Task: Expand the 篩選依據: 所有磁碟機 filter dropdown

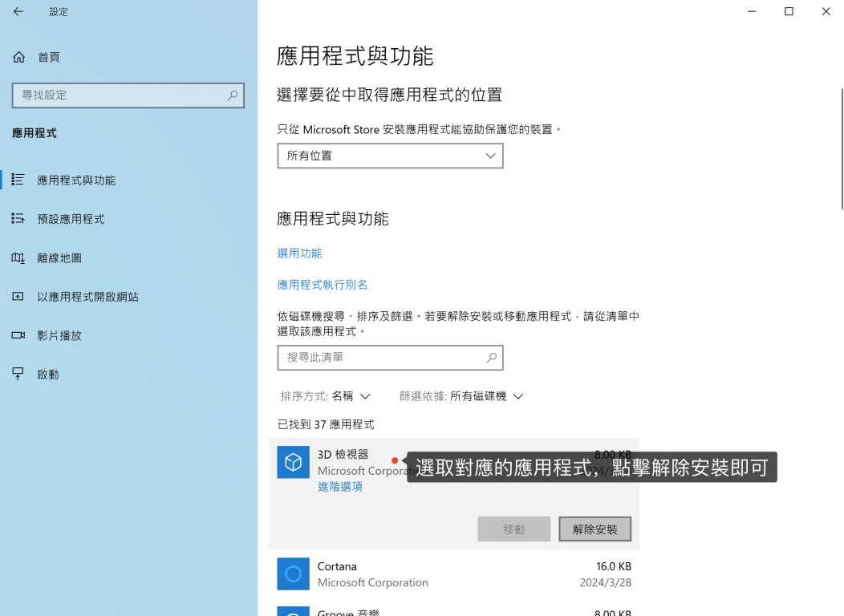Action: [461, 396]
